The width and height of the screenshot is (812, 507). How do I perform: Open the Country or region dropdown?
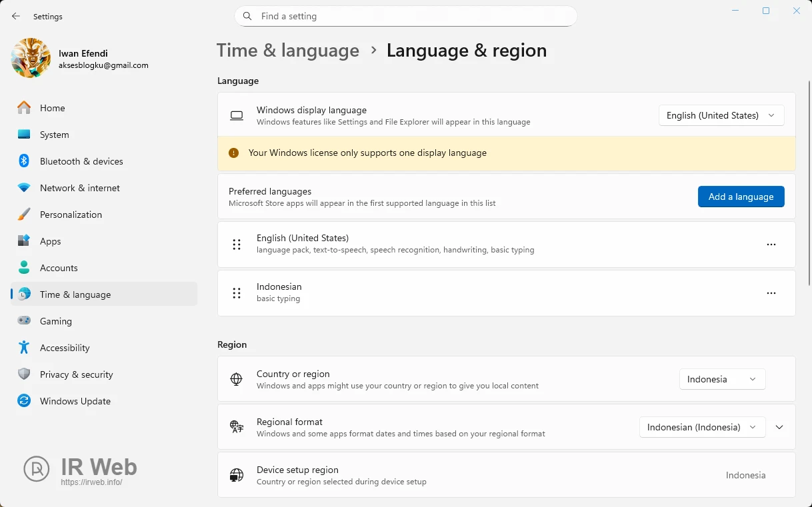(x=722, y=379)
